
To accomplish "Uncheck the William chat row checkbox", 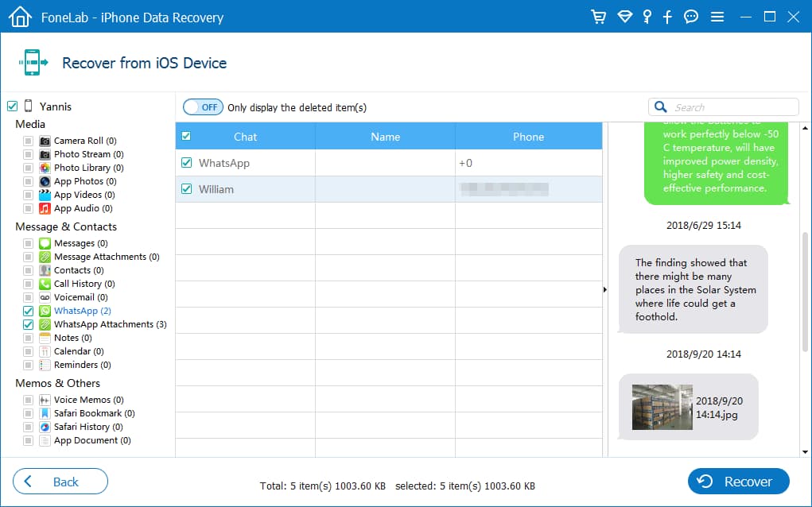I will pos(187,189).
